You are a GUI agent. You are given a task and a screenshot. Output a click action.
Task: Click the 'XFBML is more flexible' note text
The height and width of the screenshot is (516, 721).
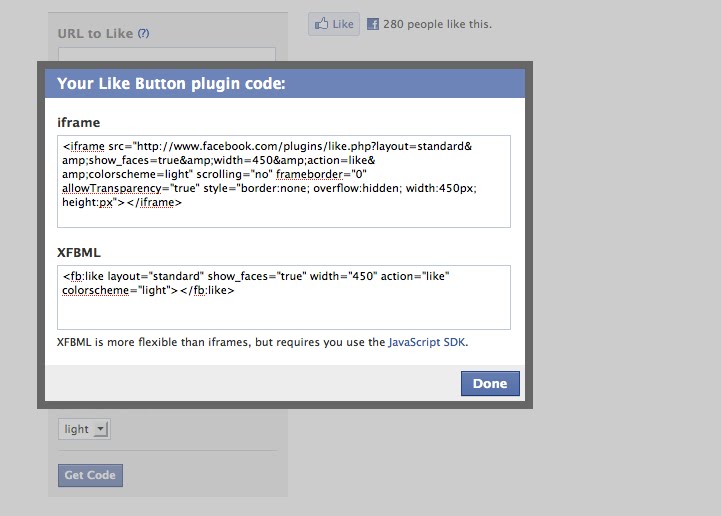[220, 342]
